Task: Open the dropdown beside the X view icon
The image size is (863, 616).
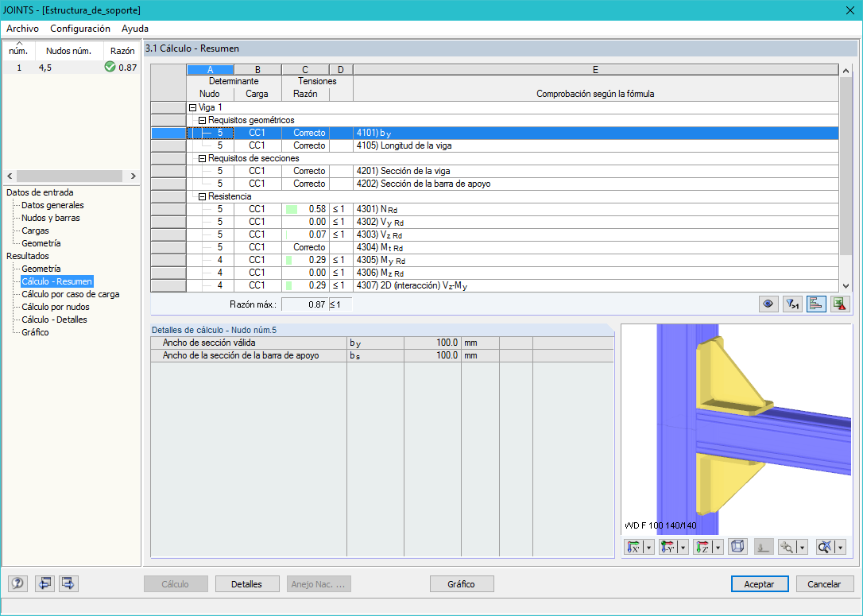Action: click(649, 547)
